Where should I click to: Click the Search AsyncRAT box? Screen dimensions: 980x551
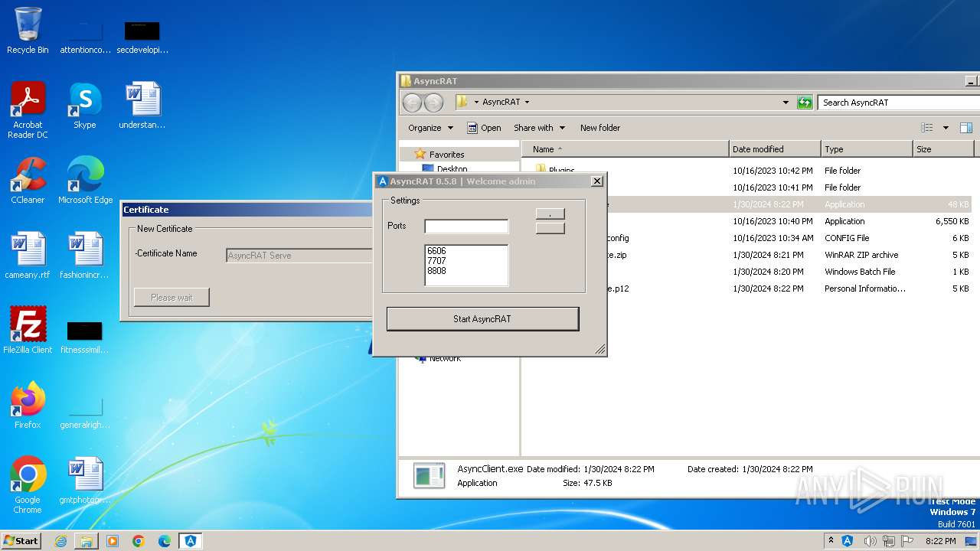[897, 102]
